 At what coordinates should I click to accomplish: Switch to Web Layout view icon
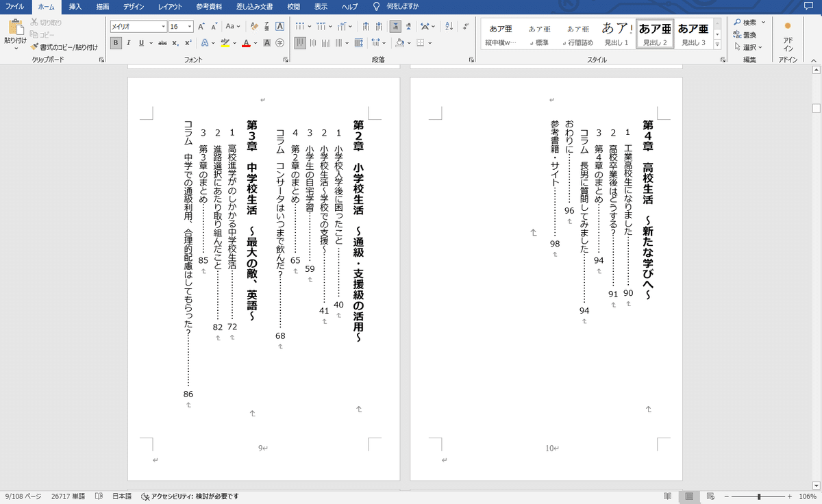coord(710,496)
